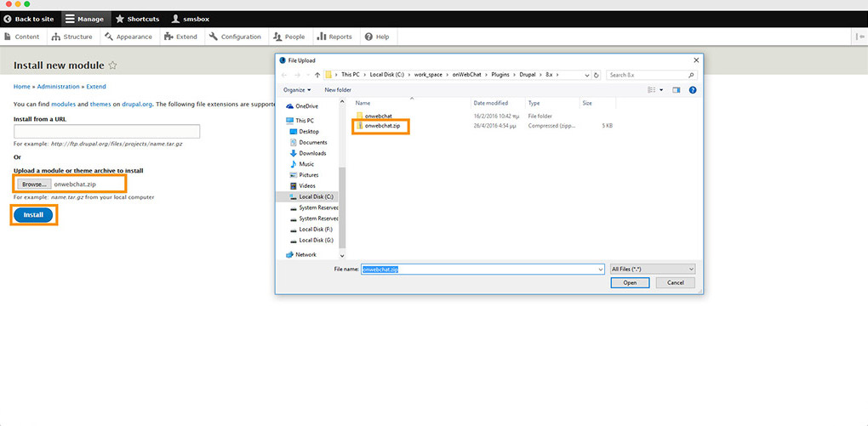This screenshot has width=868, height=426.
Task: Toggle the Manage toolbar tab
Action: click(x=84, y=19)
